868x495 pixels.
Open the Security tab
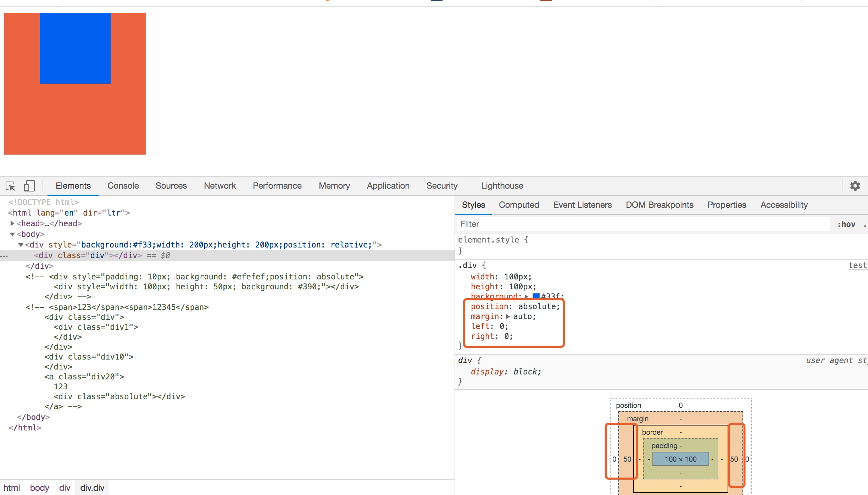tap(442, 186)
